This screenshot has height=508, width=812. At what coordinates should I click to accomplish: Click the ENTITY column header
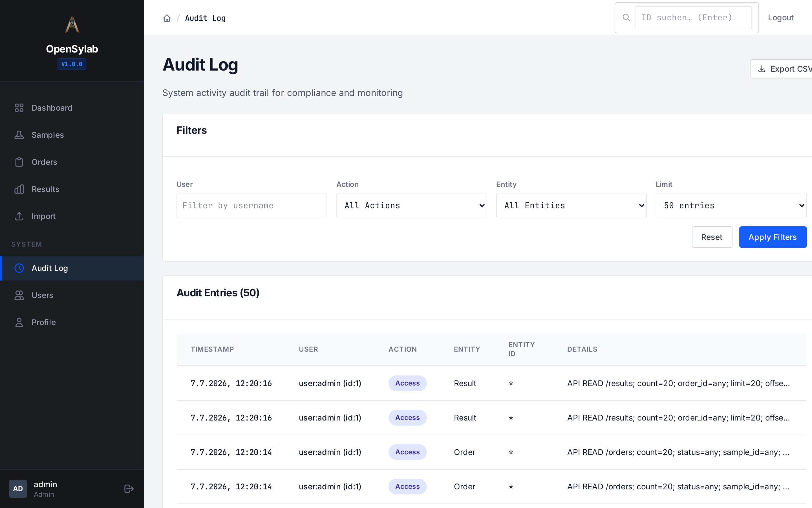tap(467, 349)
